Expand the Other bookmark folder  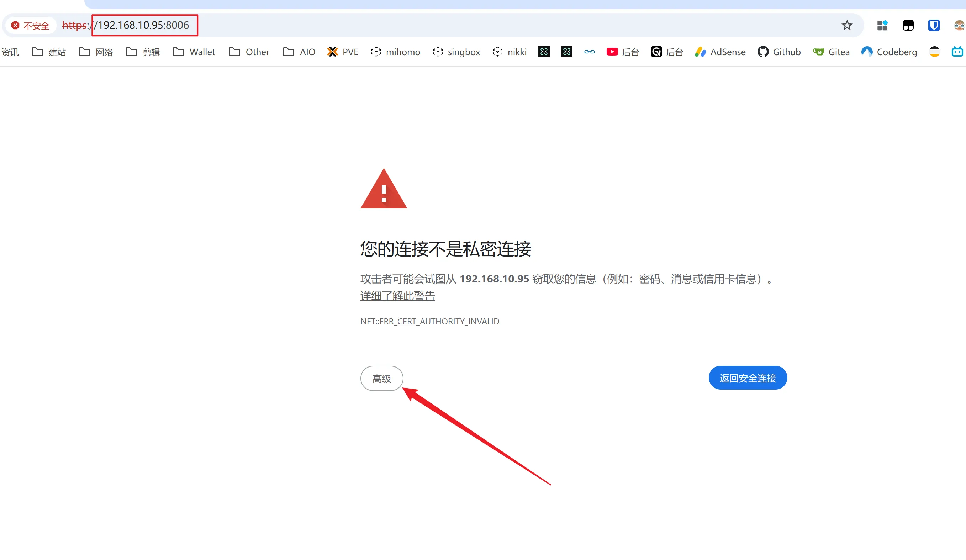(249, 52)
